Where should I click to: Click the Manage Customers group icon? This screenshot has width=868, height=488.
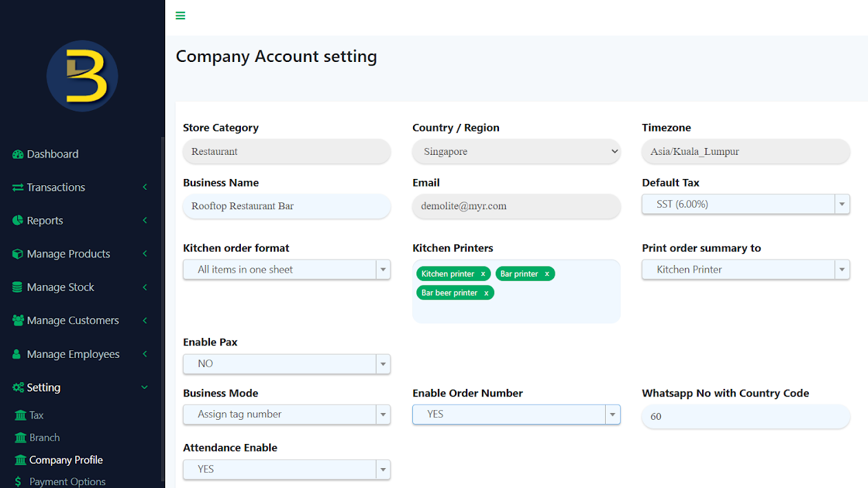[x=18, y=321]
